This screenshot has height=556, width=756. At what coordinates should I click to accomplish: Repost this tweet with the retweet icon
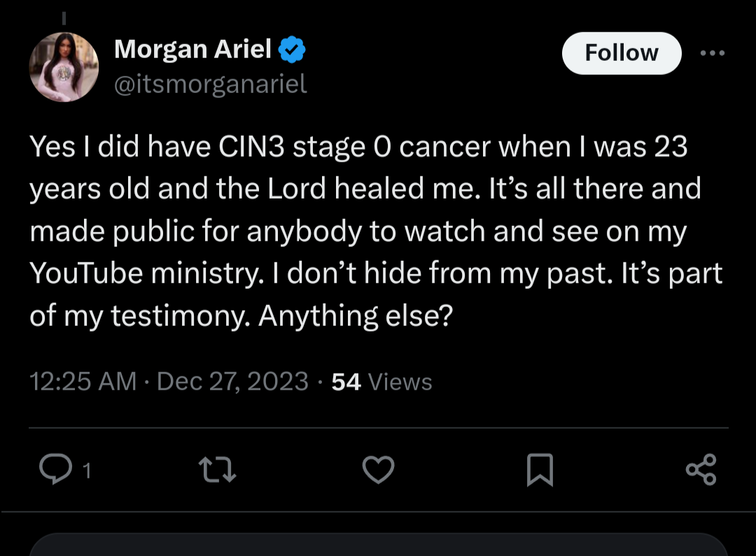click(x=218, y=469)
